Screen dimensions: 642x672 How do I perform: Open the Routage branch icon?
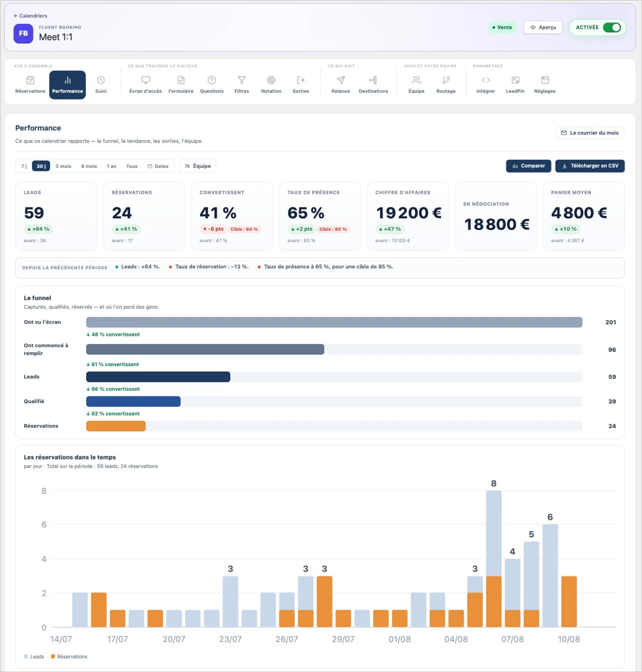click(446, 80)
